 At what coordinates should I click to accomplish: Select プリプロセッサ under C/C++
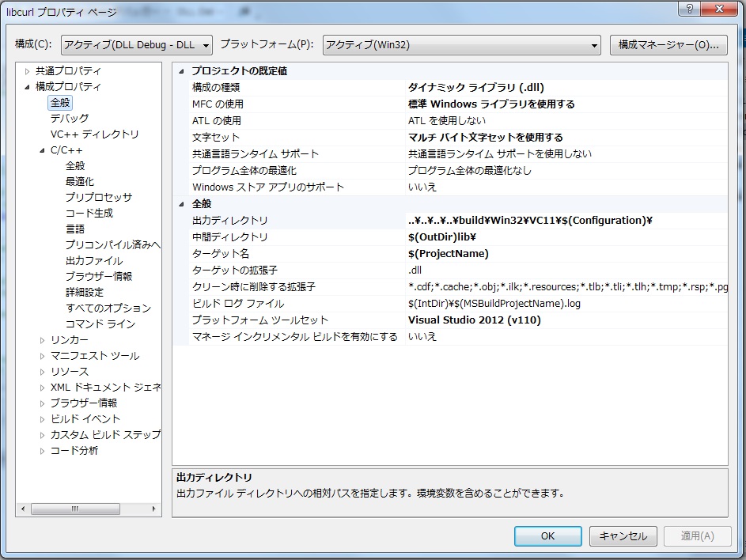pyautogui.click(x=98, y=198)
